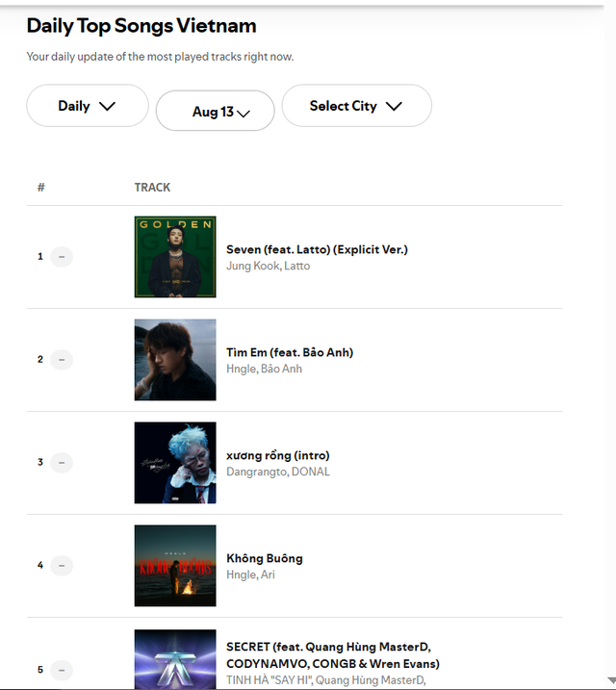Click rank change indicator for track 3
This screenshot has height=690, width=616.
click(x=62, y=463)
